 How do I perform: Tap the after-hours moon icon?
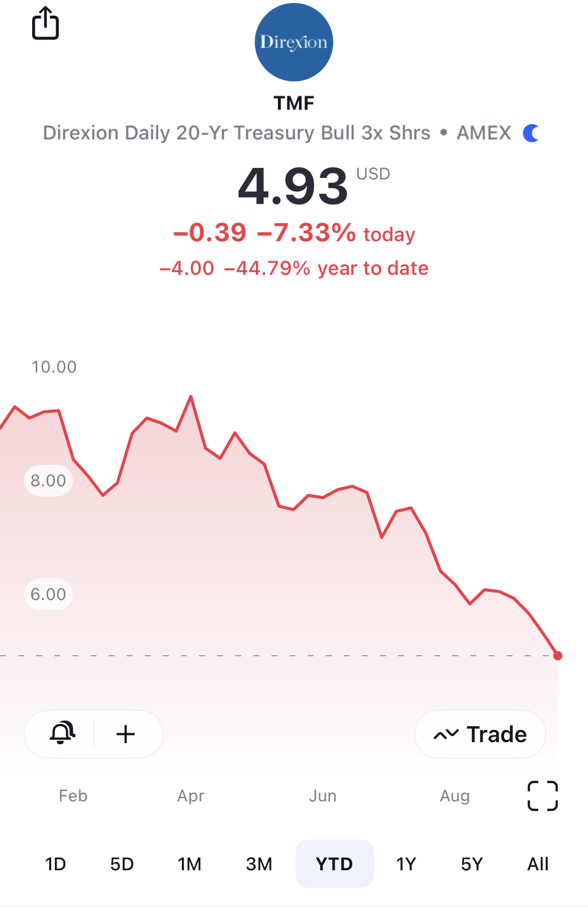point(531,133)
